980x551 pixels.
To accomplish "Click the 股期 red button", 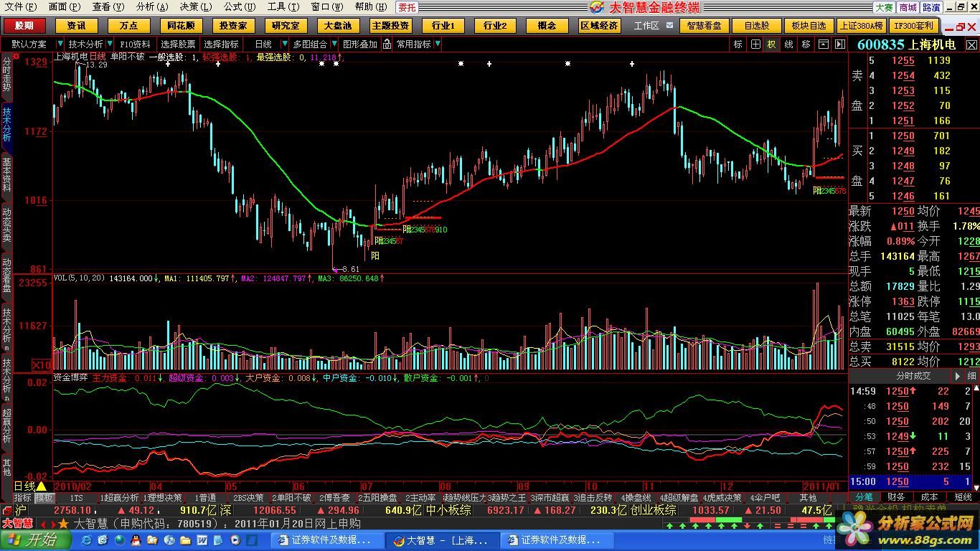I will [x=24, y=25].
